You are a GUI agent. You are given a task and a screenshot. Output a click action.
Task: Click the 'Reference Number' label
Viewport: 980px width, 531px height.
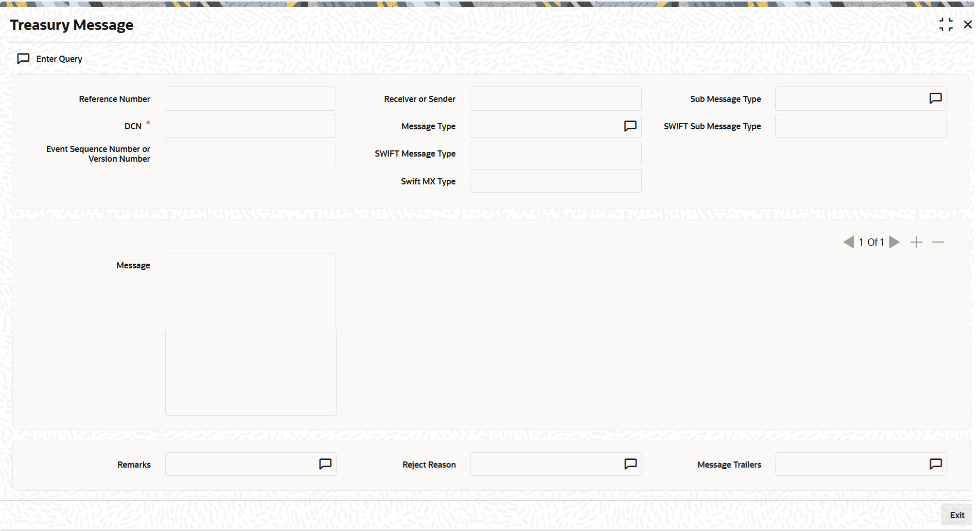point(114,99)
